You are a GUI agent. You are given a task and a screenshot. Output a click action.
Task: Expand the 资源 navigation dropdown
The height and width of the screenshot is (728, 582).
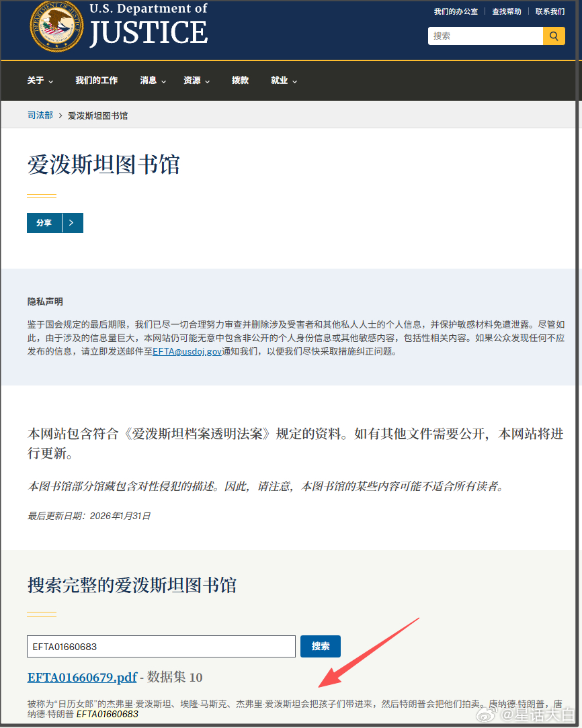pos(196,81)
